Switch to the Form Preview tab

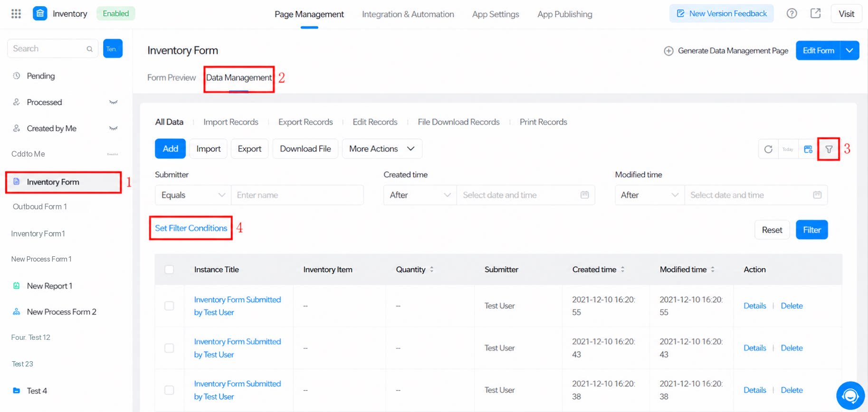pos(172,77)
